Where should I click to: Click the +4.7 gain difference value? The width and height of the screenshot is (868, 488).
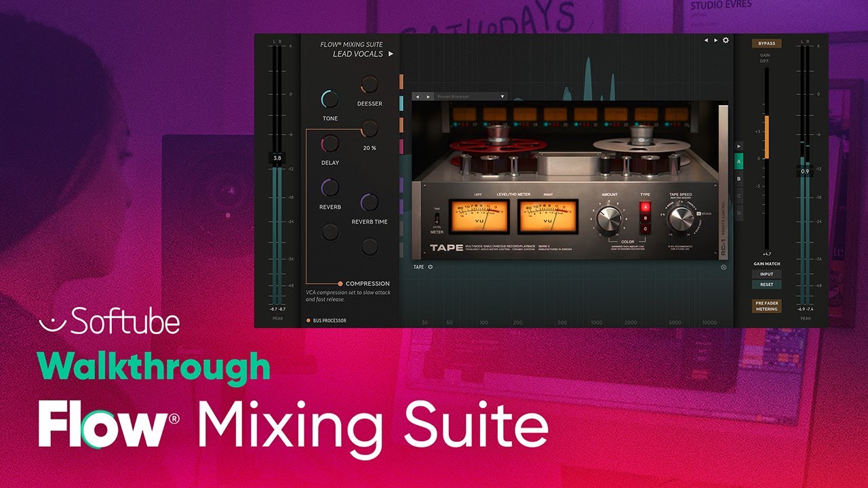(766, 254)
